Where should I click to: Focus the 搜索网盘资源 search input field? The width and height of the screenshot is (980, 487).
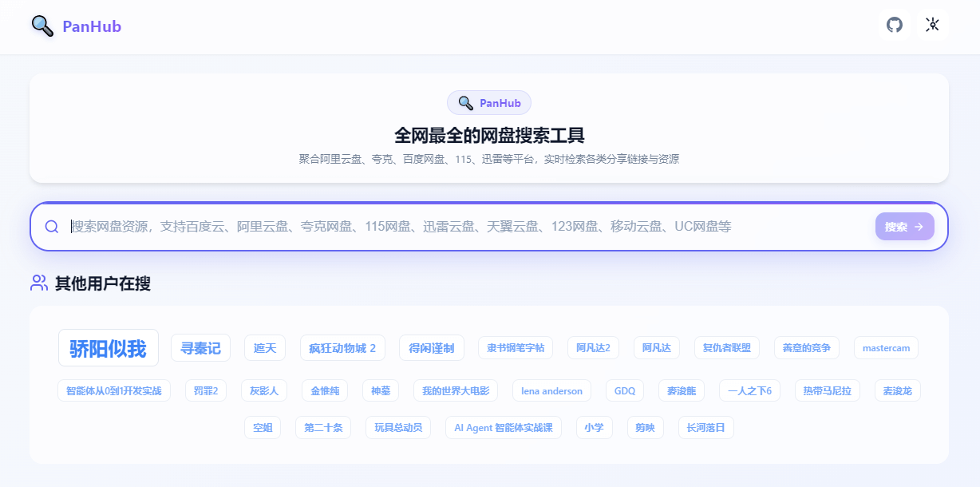click(x=463, y=227)
